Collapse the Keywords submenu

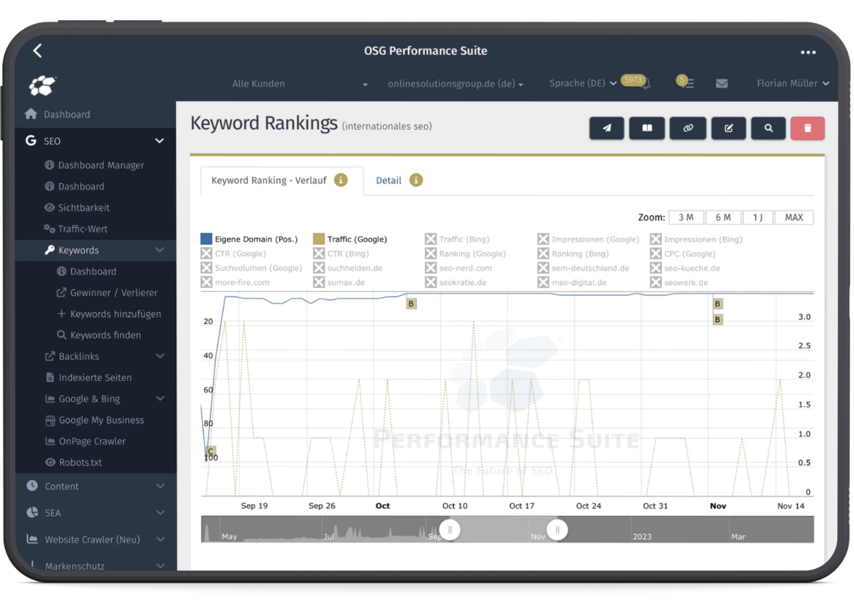click(x=159, y=250)
